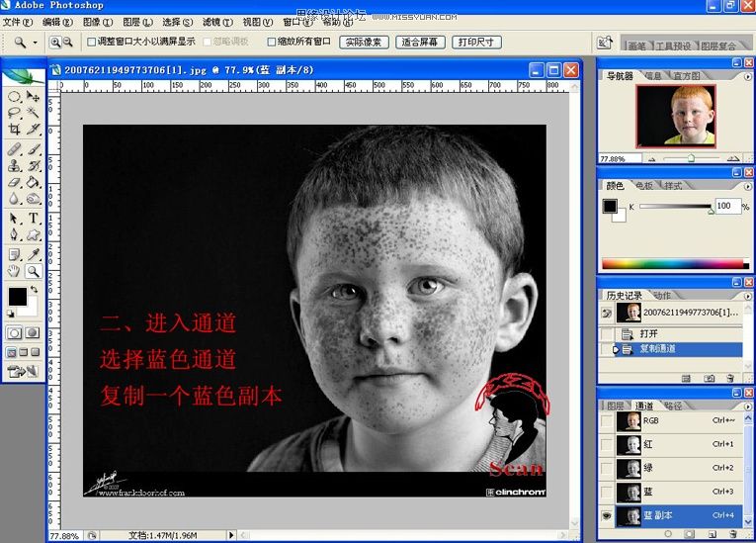Switch to the 动作 tab
This screenshot has height=543, width=756.
tap(662, 296)
